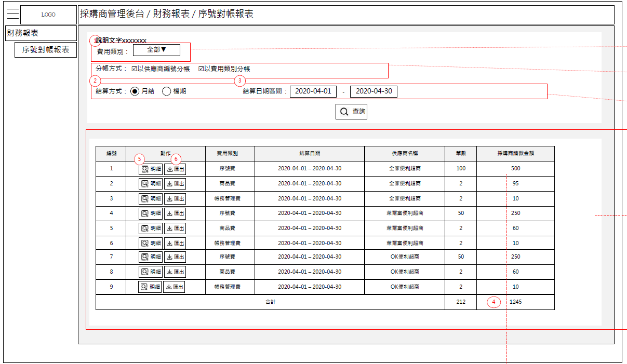
Task: Select the 檔期 radio button
Action: tap(166, 91)
